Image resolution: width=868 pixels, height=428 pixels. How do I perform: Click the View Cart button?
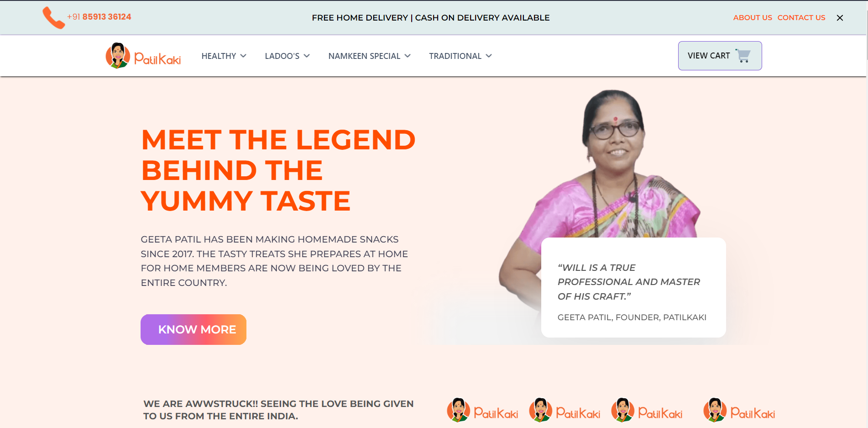720,56
